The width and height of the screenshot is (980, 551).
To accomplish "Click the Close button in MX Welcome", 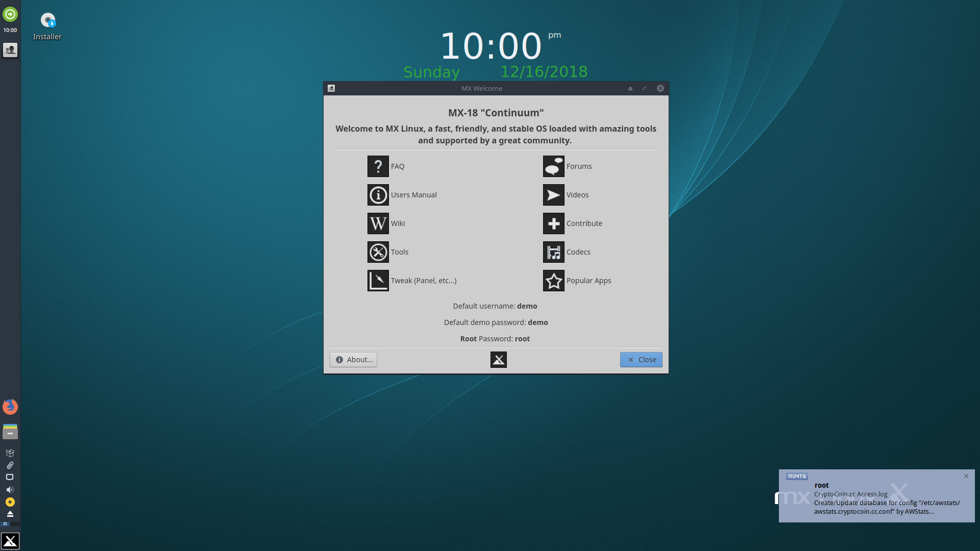I will (x=641, y=360).
